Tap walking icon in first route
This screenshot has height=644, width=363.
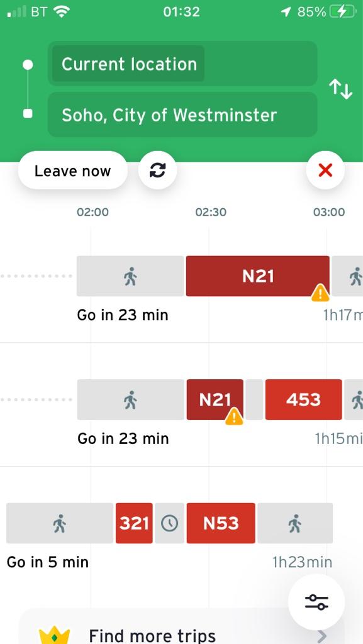pos(130,276)
